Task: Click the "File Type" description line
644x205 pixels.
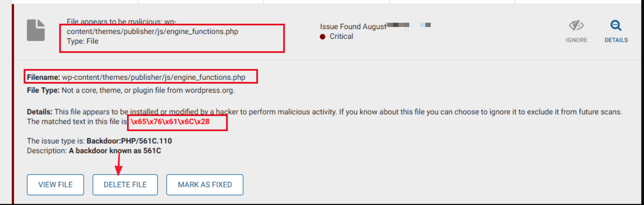Action: (x=131, y=90)
